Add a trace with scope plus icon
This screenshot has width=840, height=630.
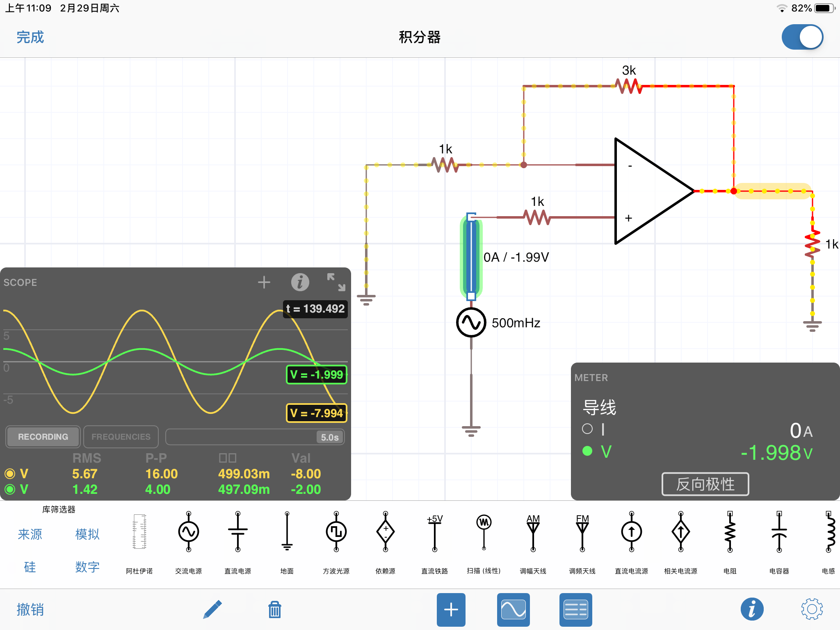click(x=264, y=282)
